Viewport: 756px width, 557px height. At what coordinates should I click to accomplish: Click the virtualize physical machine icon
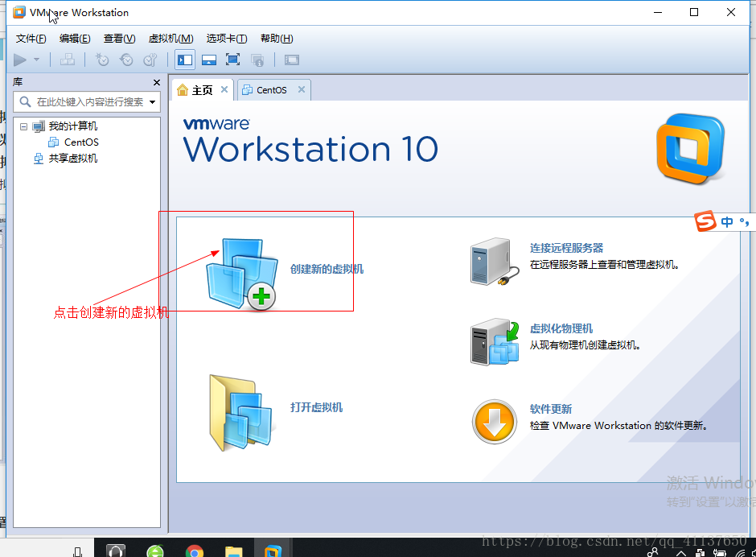pyautogui.click(x=495, y=342)
